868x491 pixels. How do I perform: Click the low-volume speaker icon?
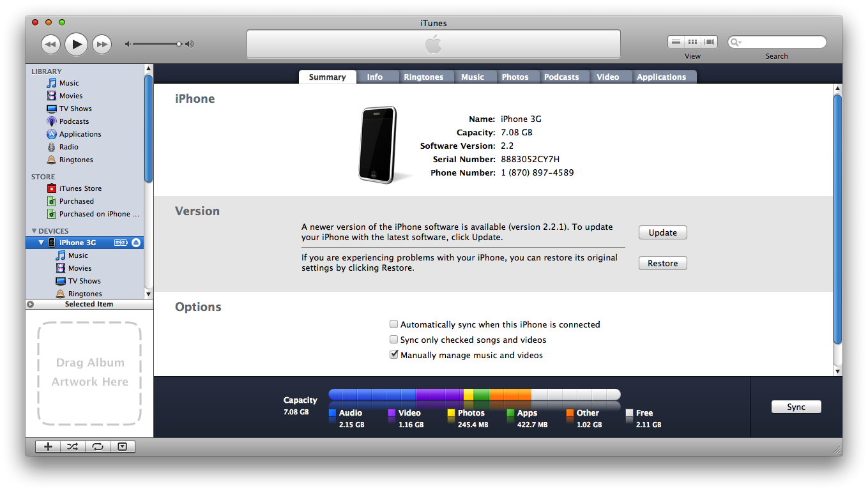click(128, 44)
